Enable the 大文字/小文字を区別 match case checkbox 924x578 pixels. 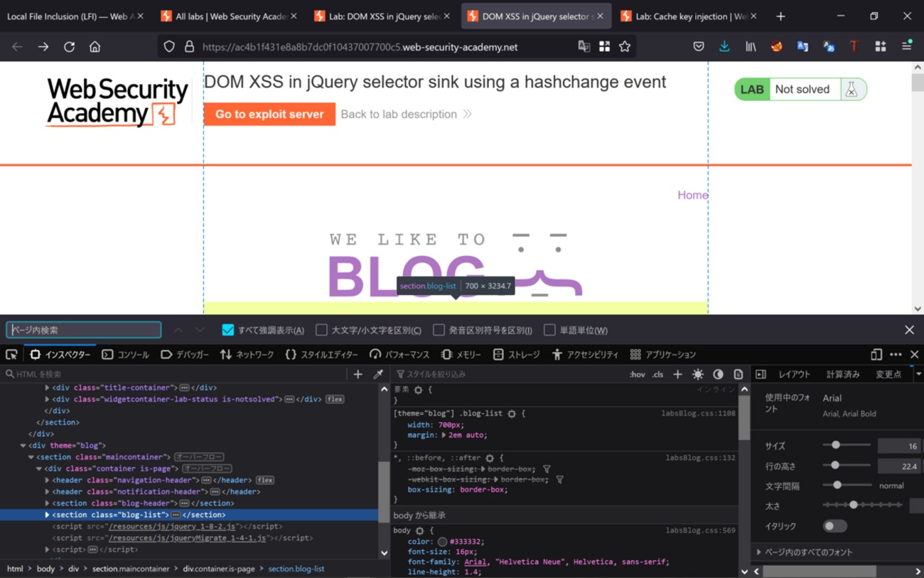coord(321,330)
